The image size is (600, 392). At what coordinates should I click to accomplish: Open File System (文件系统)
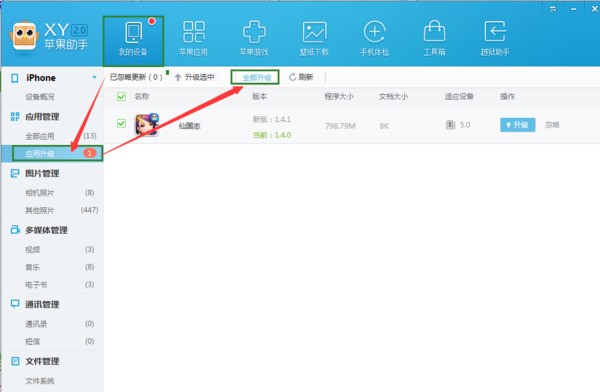click(x=40, y=381)
